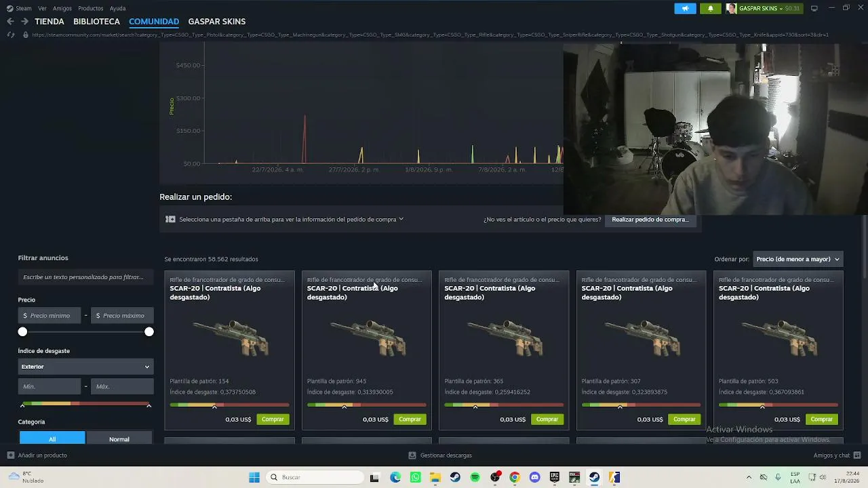Open the Ver menu
Viewport: 868px width, 488px height.
pos(42,8)
